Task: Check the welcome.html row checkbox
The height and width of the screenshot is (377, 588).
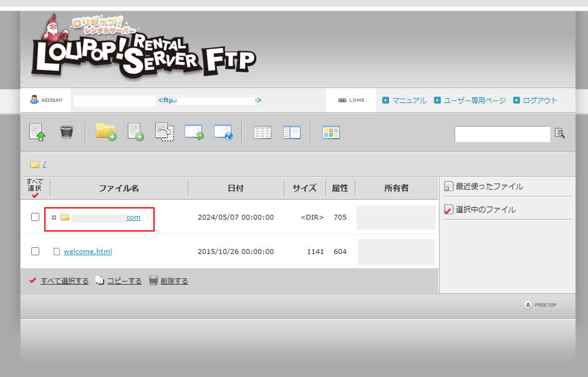Action: 36,251
